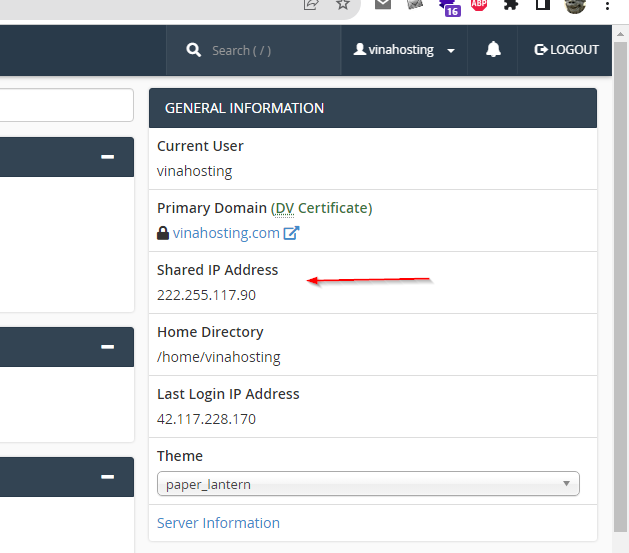
Task: Click the left-side text input box
Action: (66, 105)
